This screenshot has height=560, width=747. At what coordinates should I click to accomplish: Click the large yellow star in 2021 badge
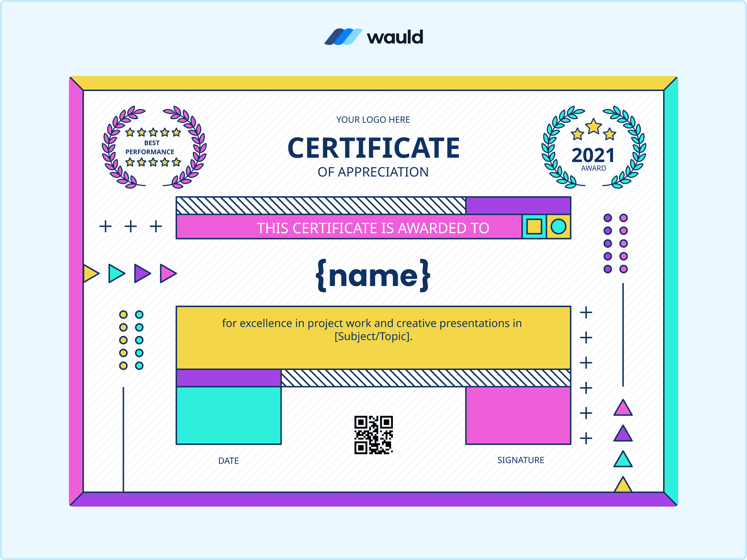593,126
